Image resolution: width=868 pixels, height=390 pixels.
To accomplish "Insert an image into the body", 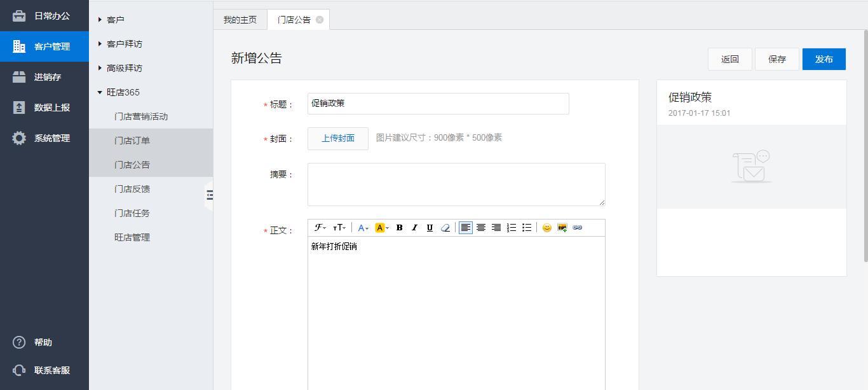I will pyautogui.click(x=562, y=228).
